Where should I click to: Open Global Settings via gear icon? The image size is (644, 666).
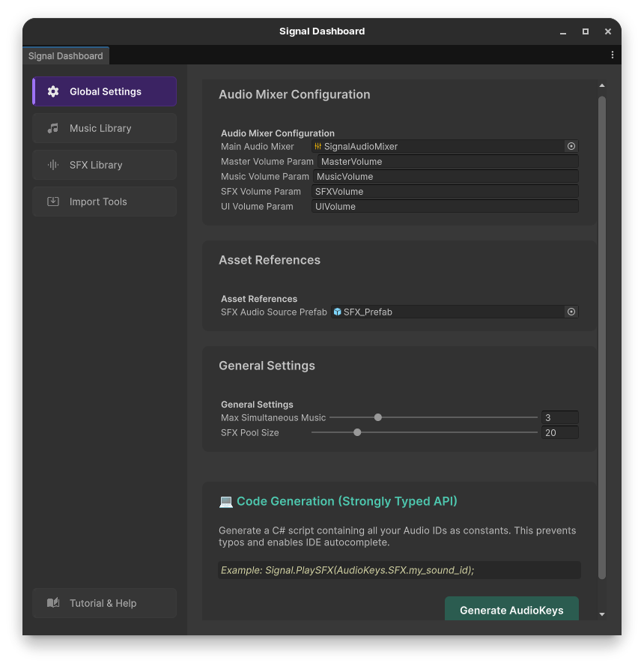[53, 91]
